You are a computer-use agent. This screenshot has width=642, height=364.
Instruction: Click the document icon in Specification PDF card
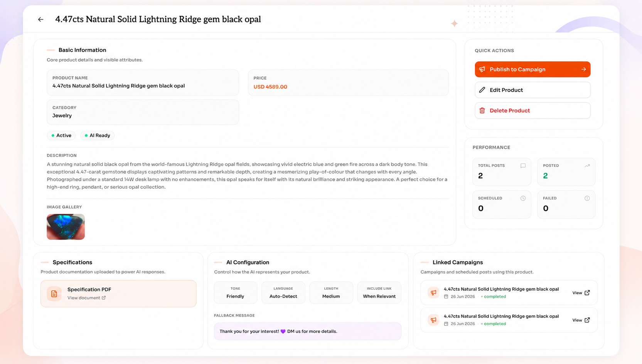(54, 294)
